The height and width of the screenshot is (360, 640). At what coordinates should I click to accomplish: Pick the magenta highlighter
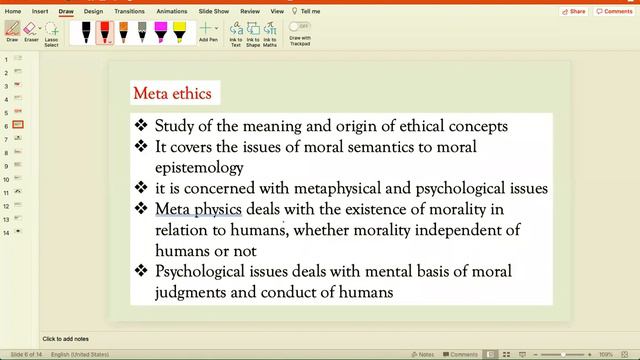point(160,32)
